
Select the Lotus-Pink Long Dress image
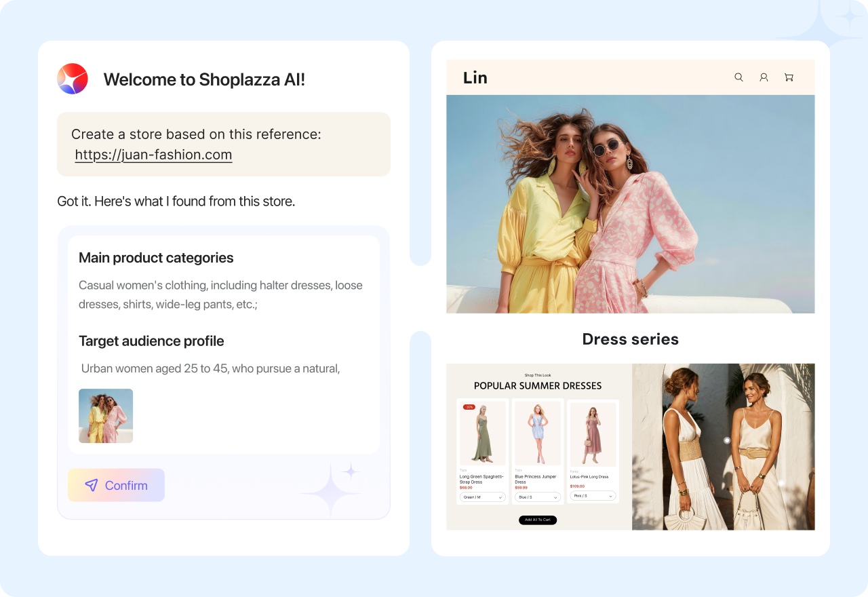click(593, 435)
